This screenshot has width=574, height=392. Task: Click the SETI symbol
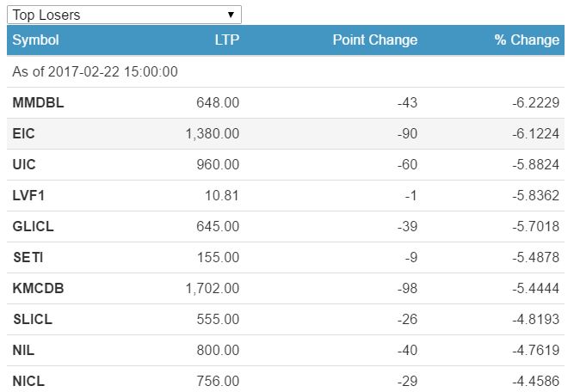coord(27,258)
